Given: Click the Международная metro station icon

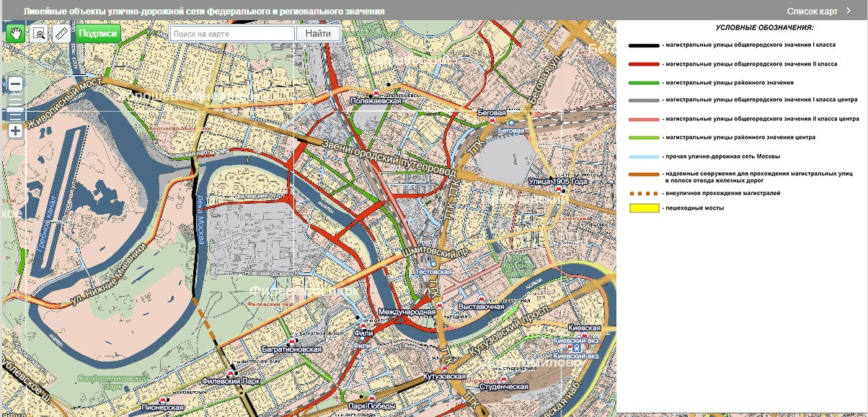Looking at the screenshot, I should pos(440,304).
